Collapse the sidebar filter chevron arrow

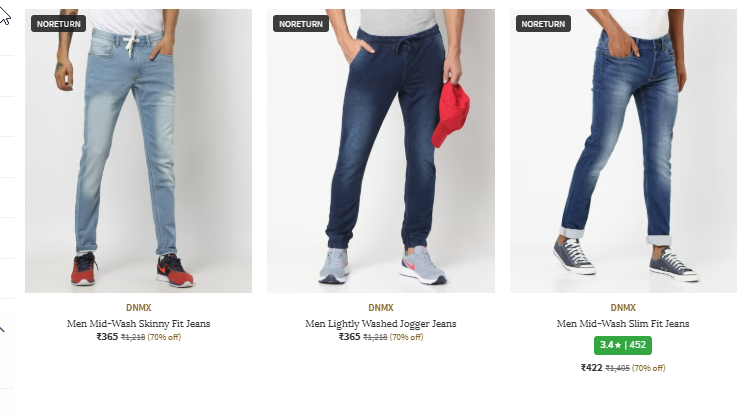pos(2,329)
